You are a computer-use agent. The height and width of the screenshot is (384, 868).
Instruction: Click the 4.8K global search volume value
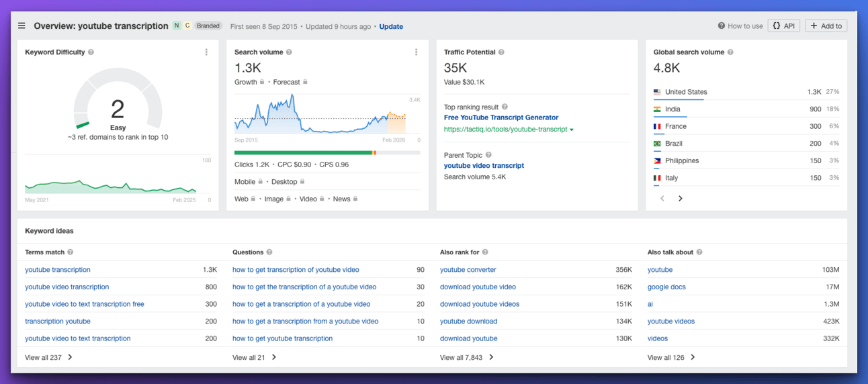(x=667, y=68)
